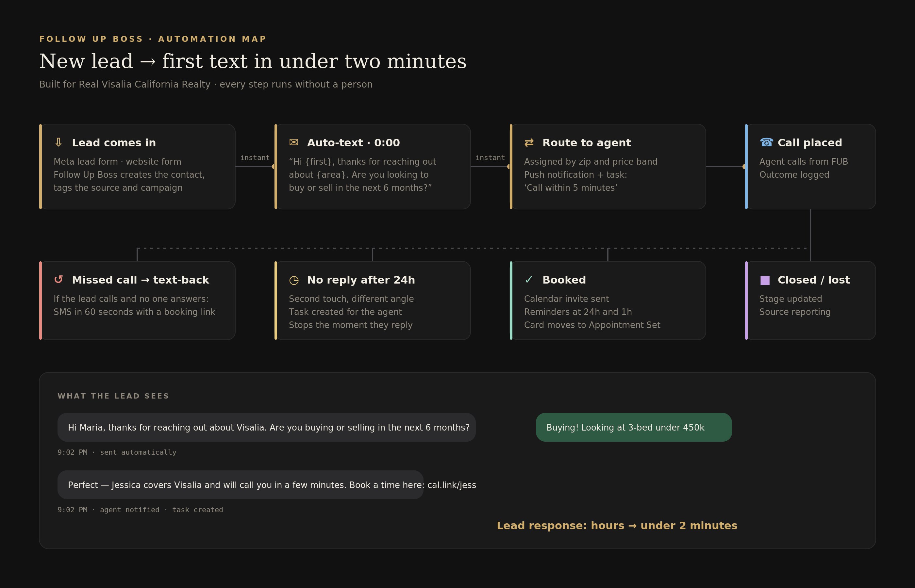Click 'Lead response: hours → under 2 minutes'
Image resolution: width=915 pixels, height=588 pixels.
(617, 526)
